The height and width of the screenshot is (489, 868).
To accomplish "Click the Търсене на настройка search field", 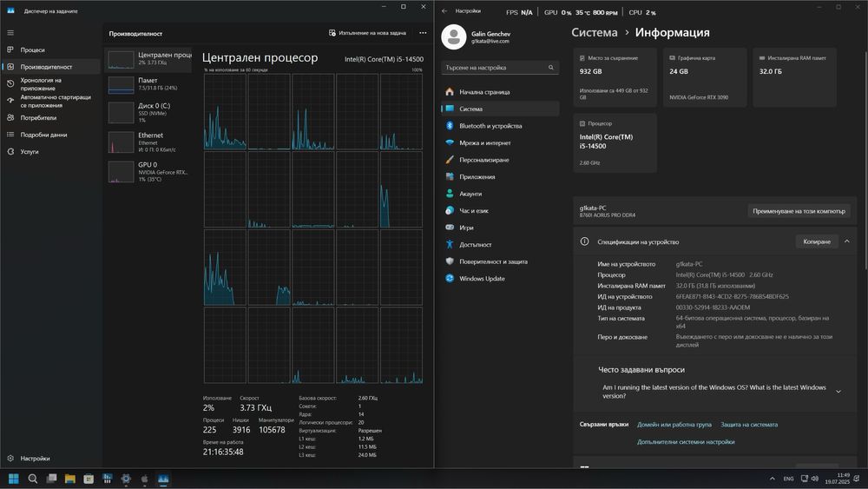I will pos(500,68).
